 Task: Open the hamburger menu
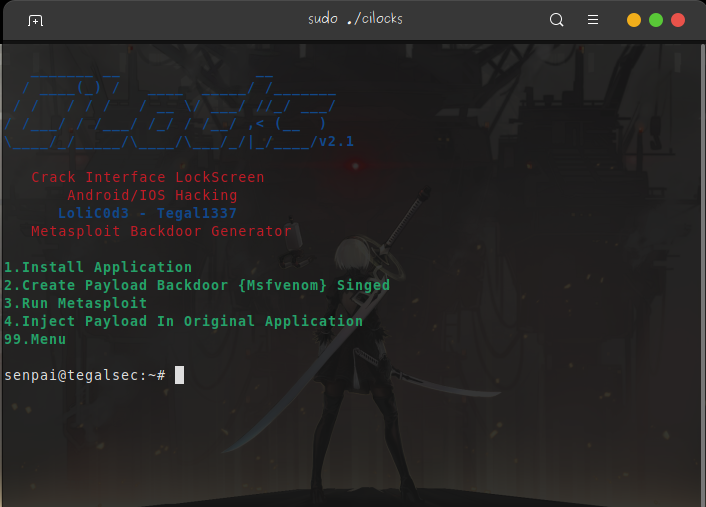point(593,20)
